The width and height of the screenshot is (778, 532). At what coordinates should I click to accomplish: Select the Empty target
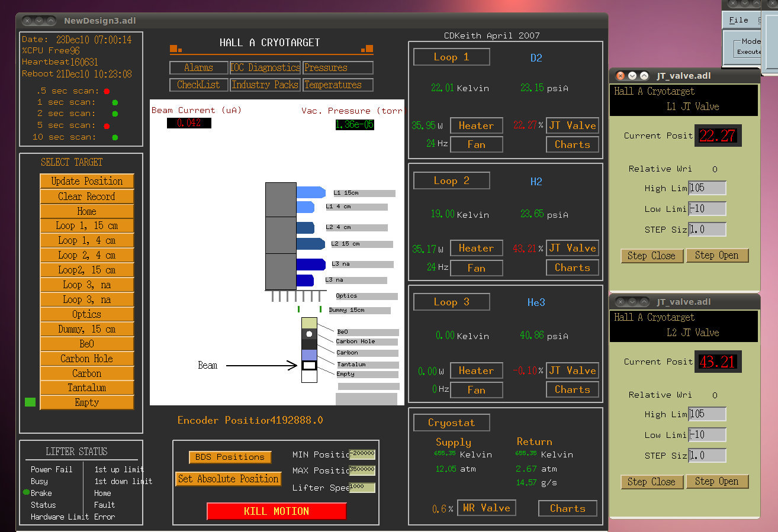coord(87,402)
